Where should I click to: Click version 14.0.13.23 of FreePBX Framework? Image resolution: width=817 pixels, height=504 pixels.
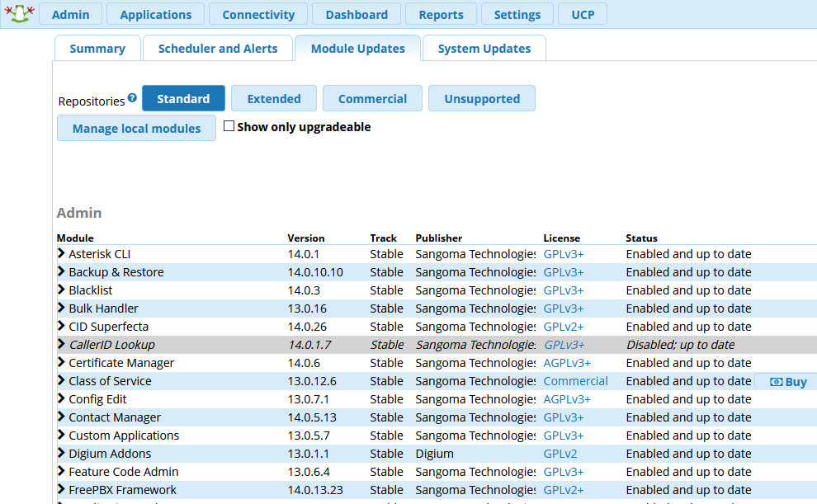click(x=315, y=490)
